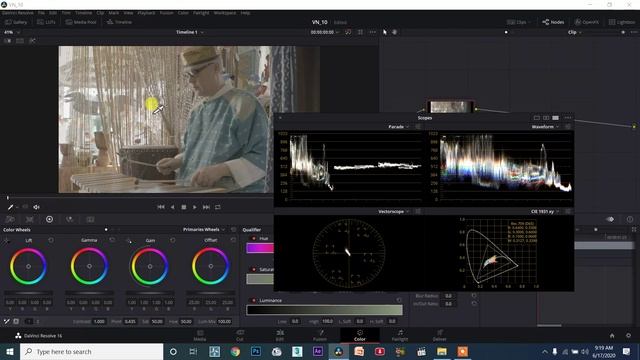Screen dimensions: 640x360
Task: Reset the Lift color wheel
Action: [51, 240]
